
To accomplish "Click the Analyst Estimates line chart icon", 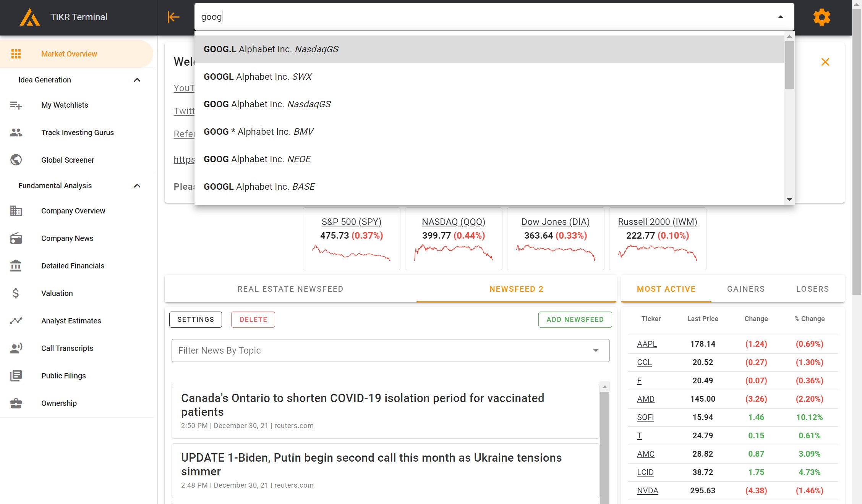I will 16,321.
